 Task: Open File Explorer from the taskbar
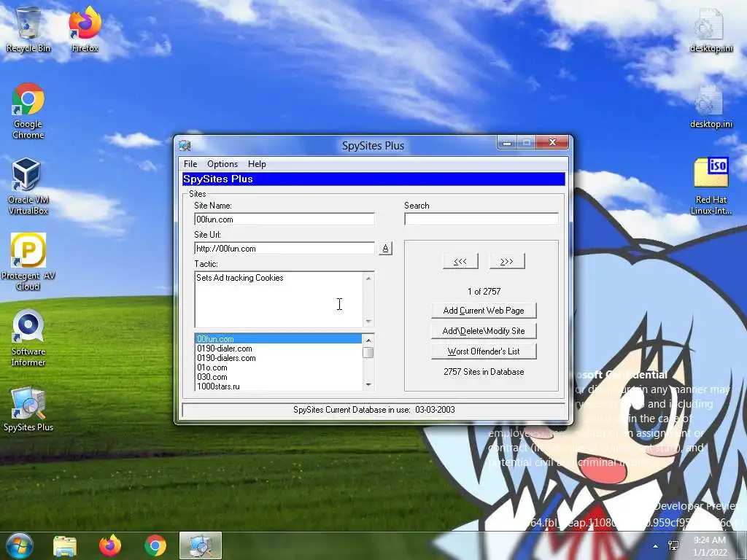coord(65,545)
